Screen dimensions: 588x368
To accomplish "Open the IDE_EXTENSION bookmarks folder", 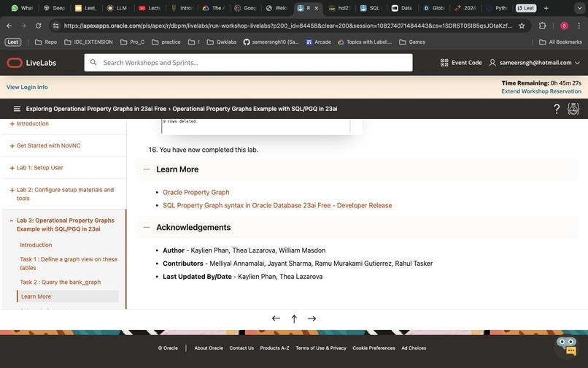I will pos(89,42).
